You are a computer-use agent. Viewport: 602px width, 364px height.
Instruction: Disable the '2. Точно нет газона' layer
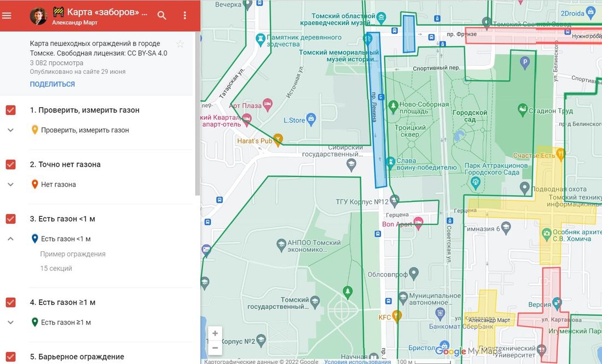pos(10,164)
